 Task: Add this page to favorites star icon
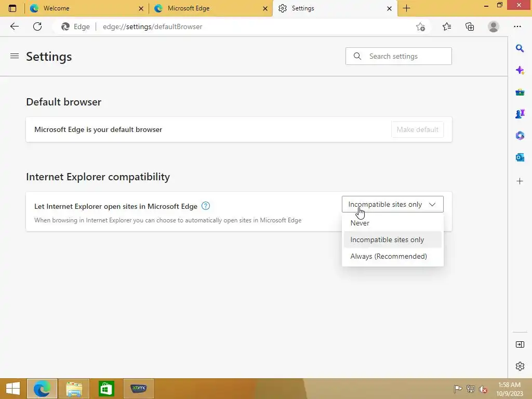tap(420, 26)
